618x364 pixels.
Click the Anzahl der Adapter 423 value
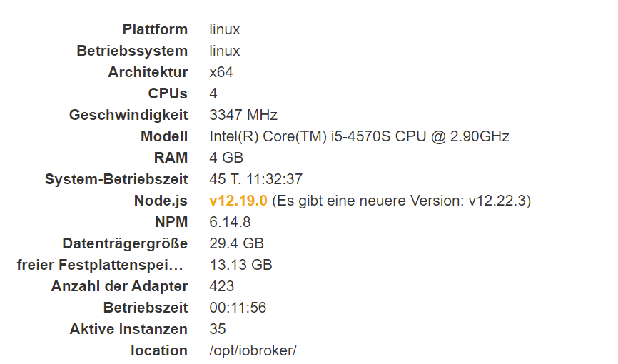point(221,286)
